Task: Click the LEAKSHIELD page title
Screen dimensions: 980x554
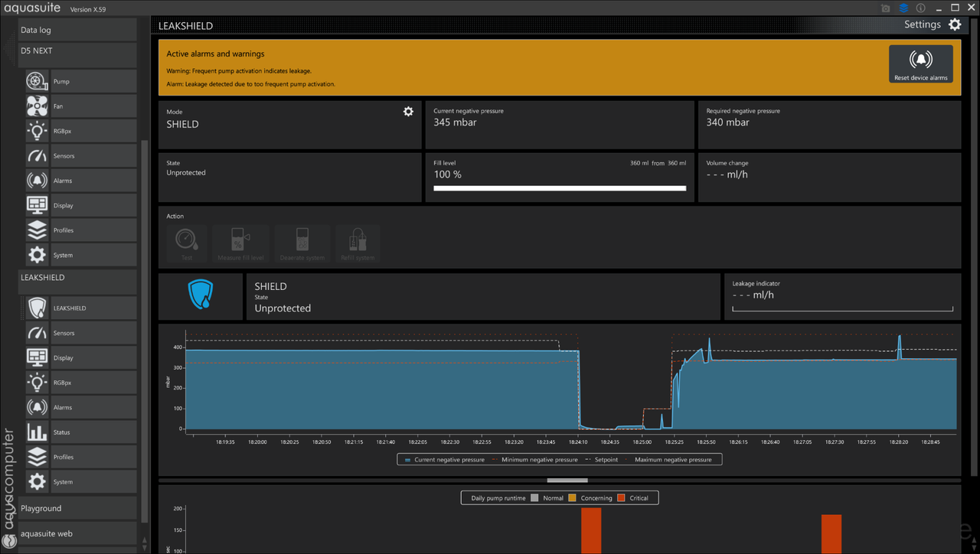Action: (185, 26)
